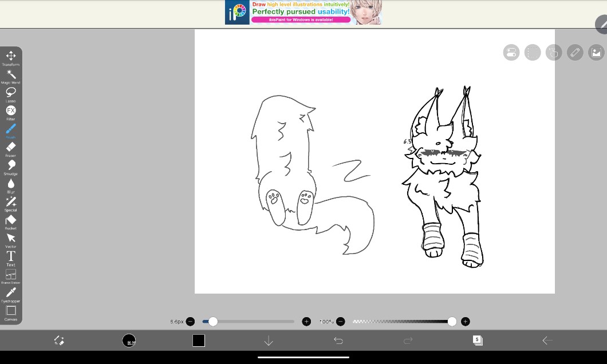Click the black color swatch
607x364 pixels.
(x=199, y=341)
